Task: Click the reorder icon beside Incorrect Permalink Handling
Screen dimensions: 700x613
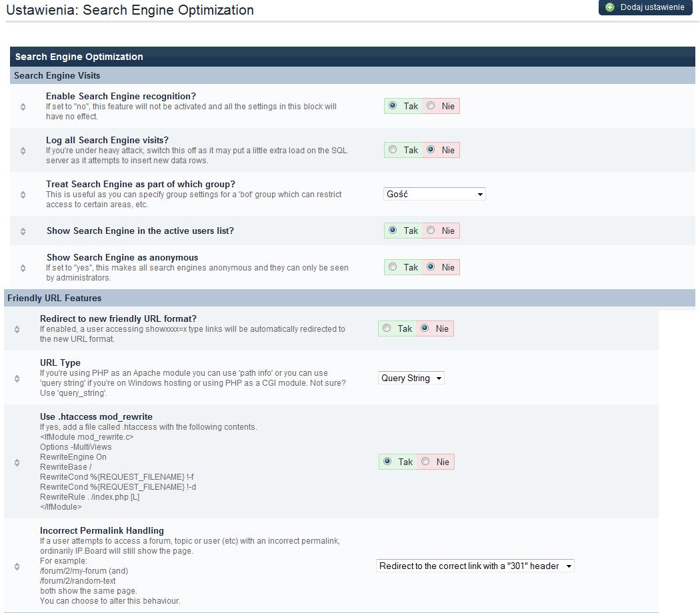Action: tap(17, 566)
